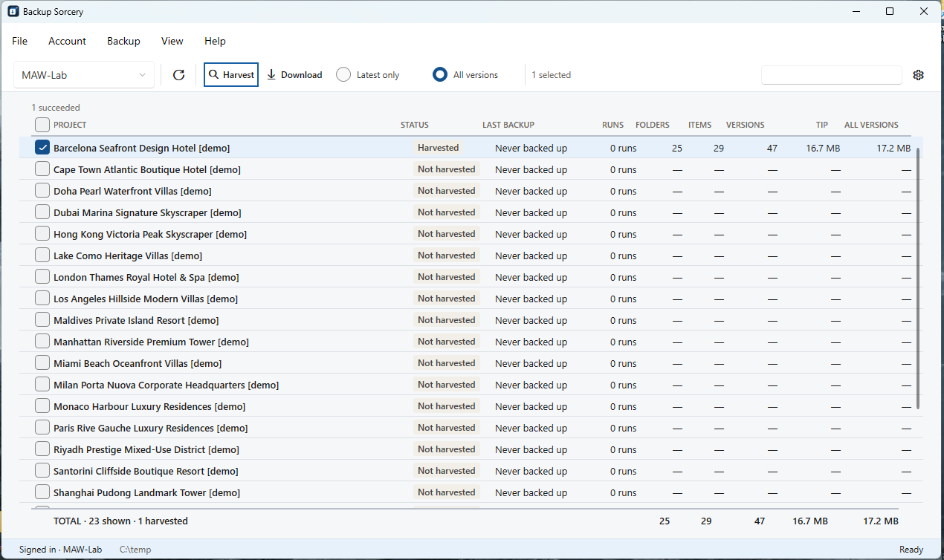
Task: Check the Doha Pearl Waterfront Villas checkbox
Action: pos(42,191)
